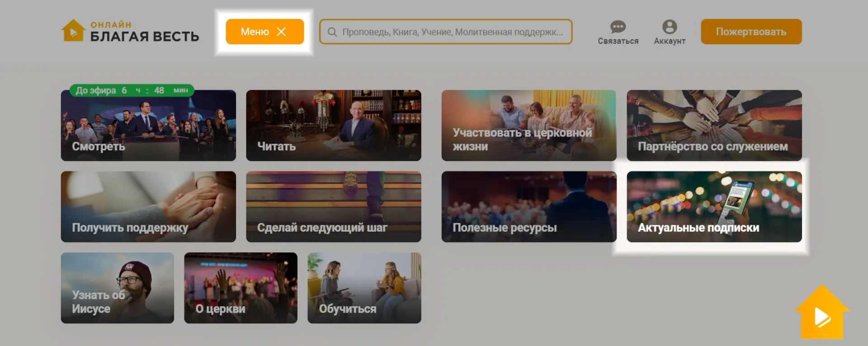This screenshot has width=868, height=346.
Task: Type in the Проповедь, Книга search field
Action: pyautogui.click(x=452, y=32)
